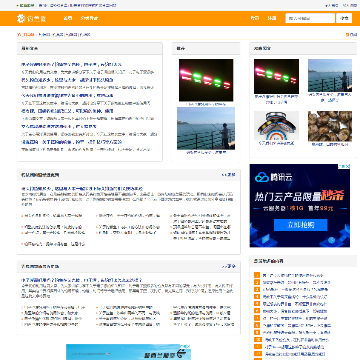
Task: Click into the header search box
Action: click(310, 18)
